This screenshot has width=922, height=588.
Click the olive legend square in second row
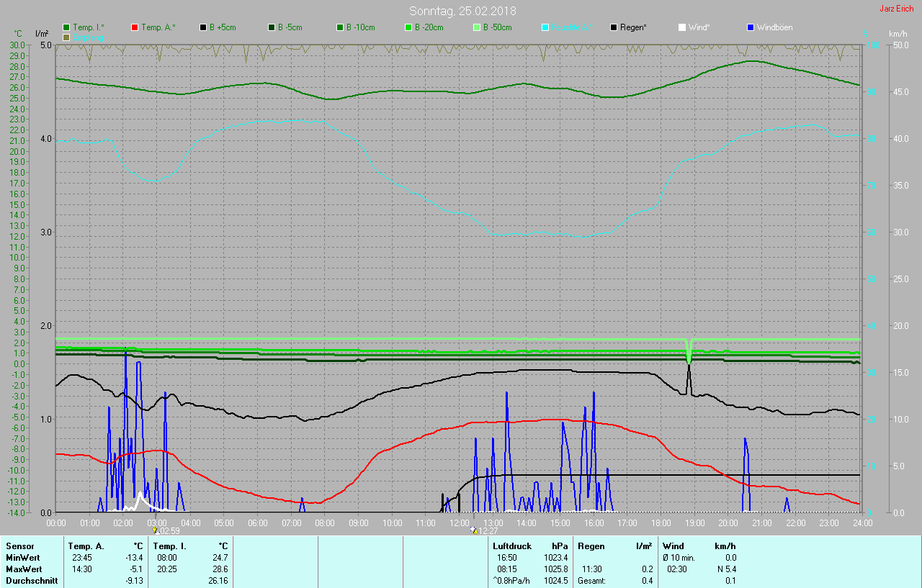coord(66,37)
